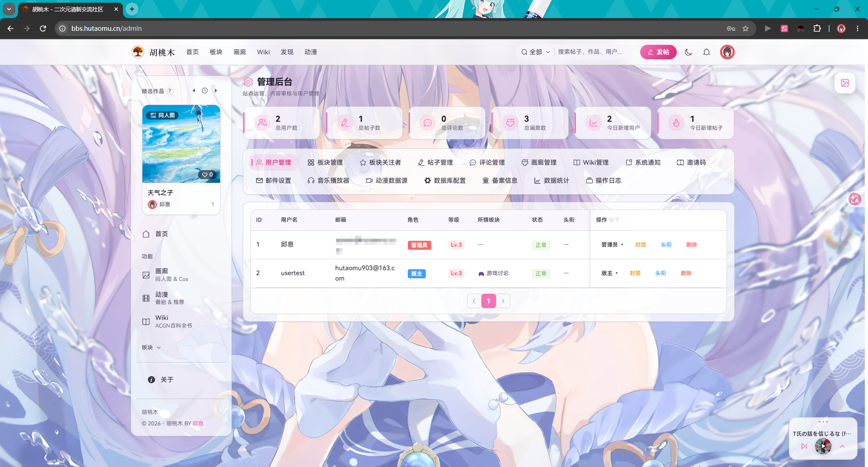Show the next featured work arrow

pyautogui.click(x=216, y=91)
